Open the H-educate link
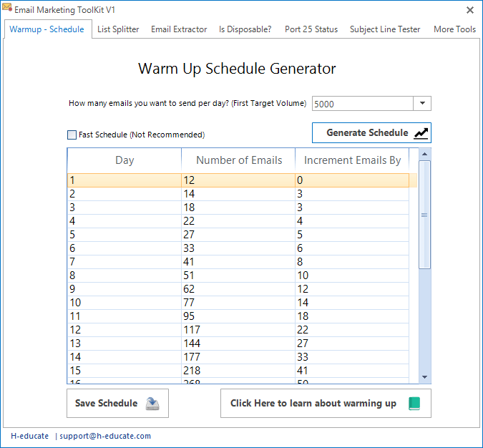Viewport: 483px width, 448px height. coord(29,436)
